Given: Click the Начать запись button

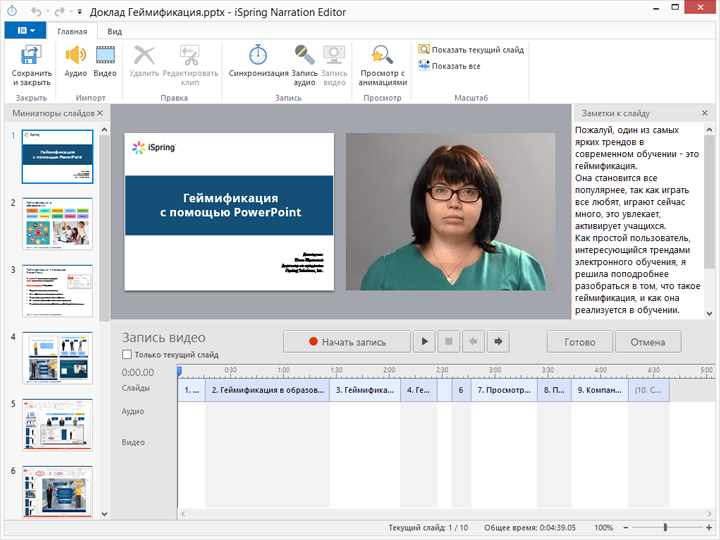Looking at the screenshot, I should click(x=347, y=342).
